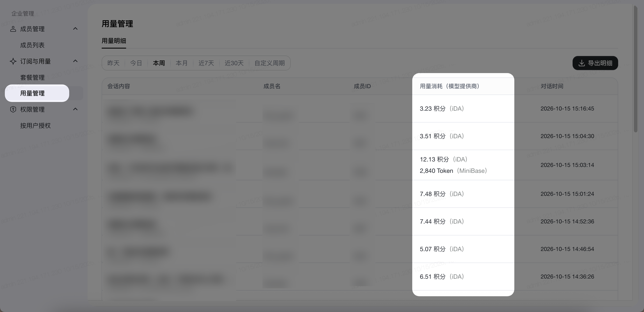Filter usage by 本周

point(159,63)
